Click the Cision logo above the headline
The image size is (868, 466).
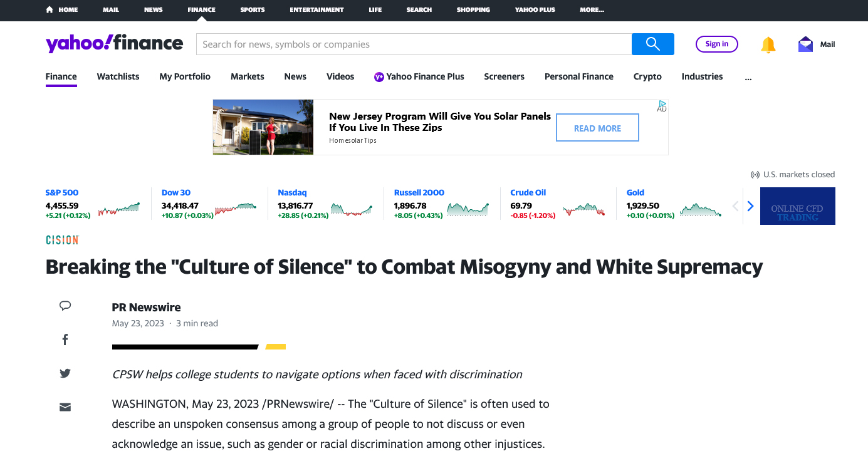pos(62,240)
